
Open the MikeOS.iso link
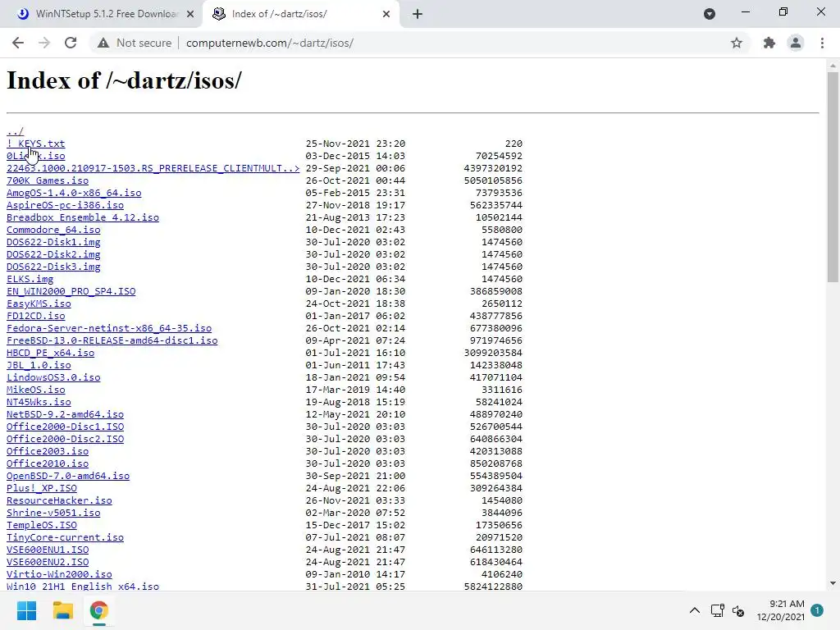pyautogui.click(x=36, y=390)
